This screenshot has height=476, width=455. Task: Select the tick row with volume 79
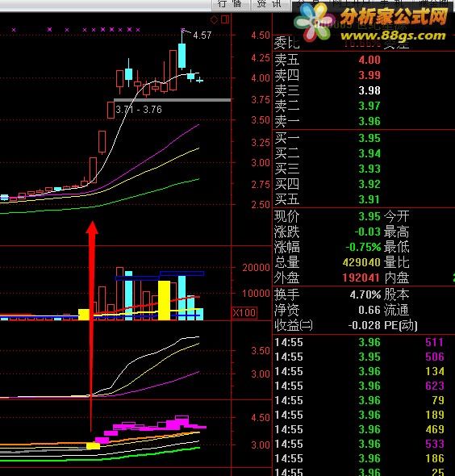click(364, 400)
